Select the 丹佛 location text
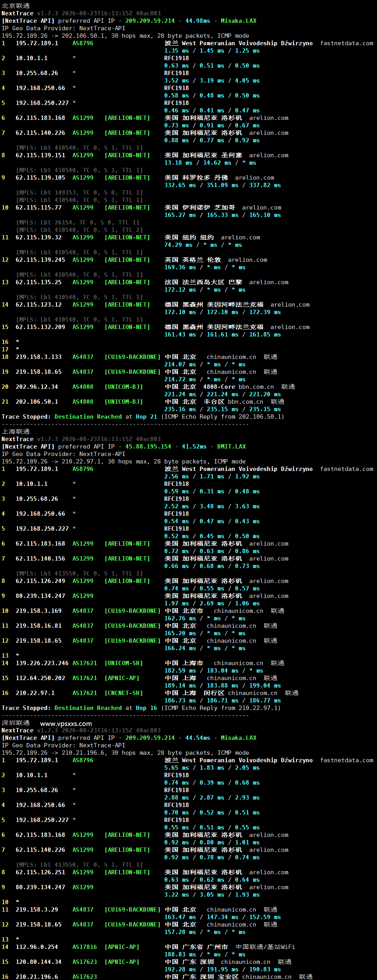377x980 pixels. (221, 178)
